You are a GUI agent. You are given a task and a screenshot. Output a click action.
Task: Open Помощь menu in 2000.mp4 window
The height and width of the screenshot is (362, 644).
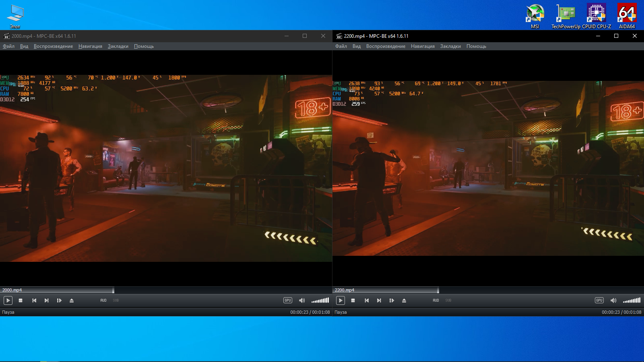point(144,46)
